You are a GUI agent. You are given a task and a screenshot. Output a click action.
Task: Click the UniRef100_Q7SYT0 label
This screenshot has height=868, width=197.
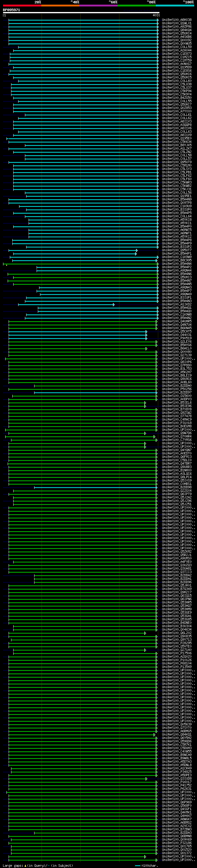pos(176,728)
